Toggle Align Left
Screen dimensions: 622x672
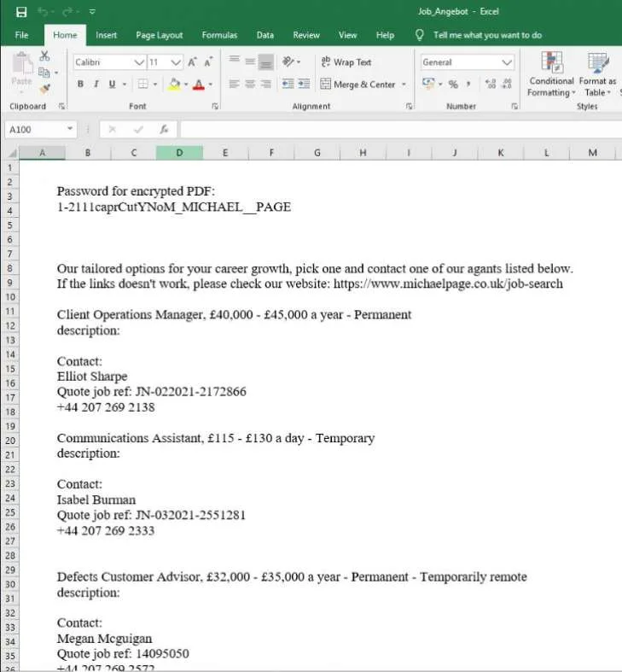(x=234, y=84)
